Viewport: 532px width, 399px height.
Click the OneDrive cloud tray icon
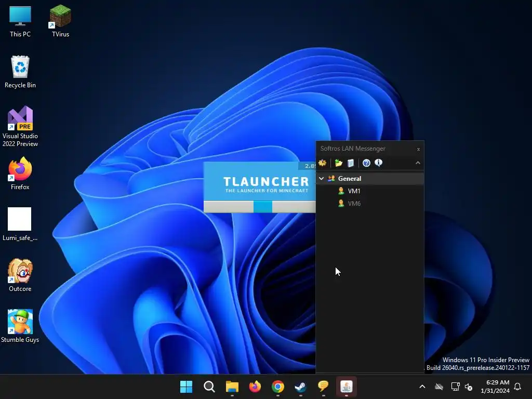(439, 387)
